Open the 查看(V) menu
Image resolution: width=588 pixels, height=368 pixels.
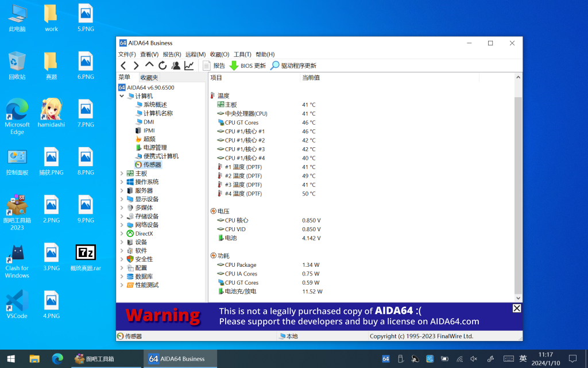149,55
